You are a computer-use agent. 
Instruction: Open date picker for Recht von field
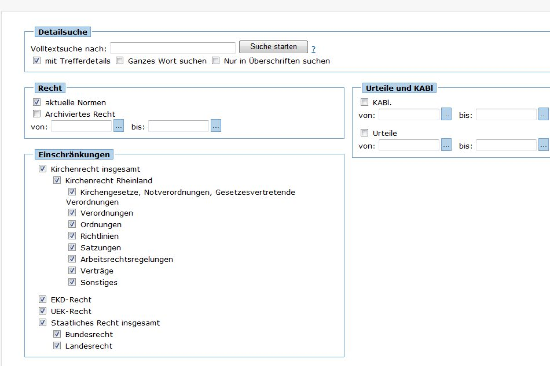pos(119,126)
